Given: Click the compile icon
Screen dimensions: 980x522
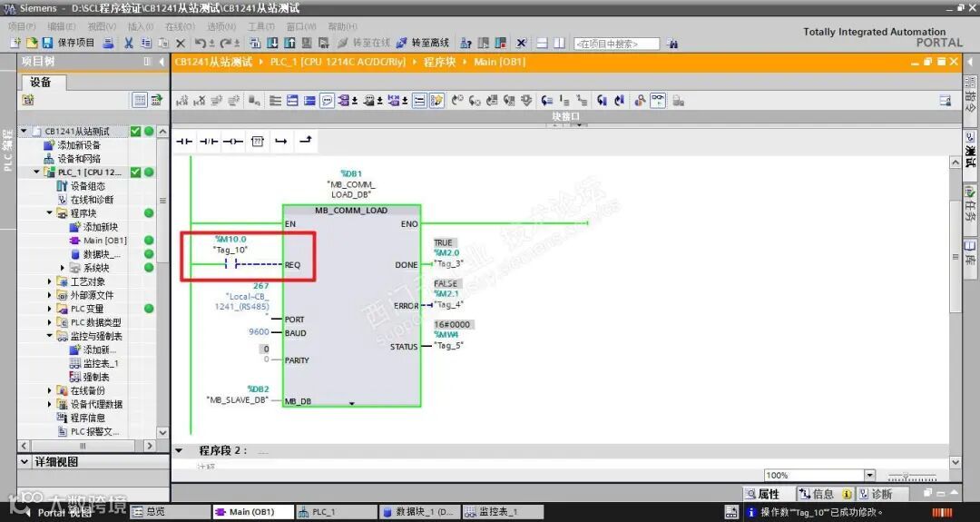Looking at the screenshot, I should pyautogui.click(x=255, y=43).
